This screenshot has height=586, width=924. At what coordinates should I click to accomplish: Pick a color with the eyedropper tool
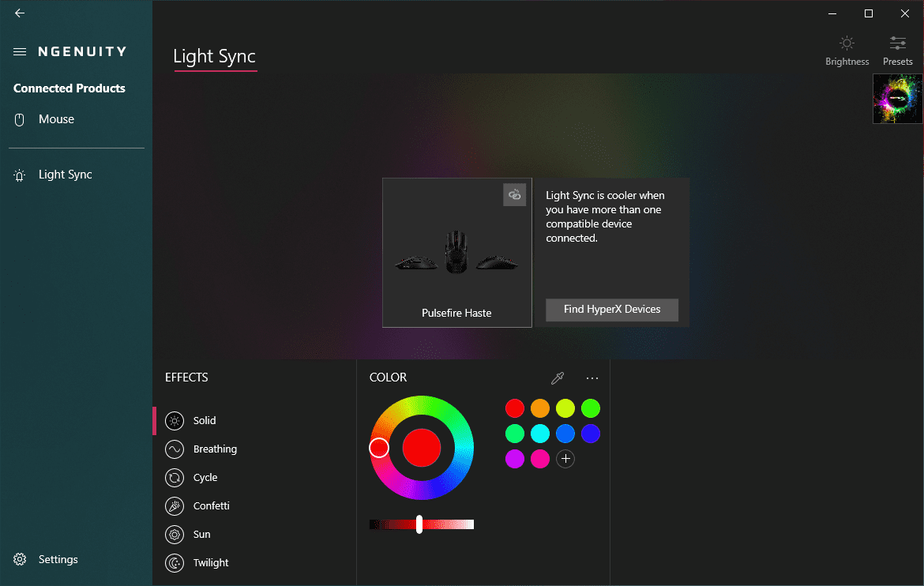[x=558, y=378]
